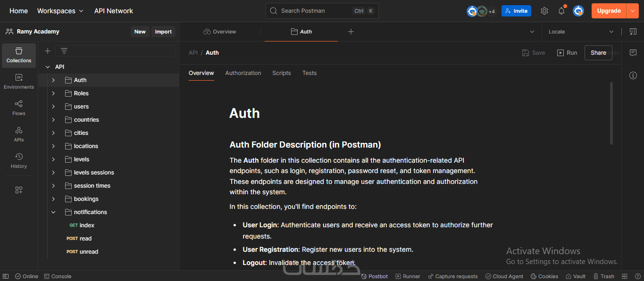
Task: Click the Import button
Action: click(163, 32)
